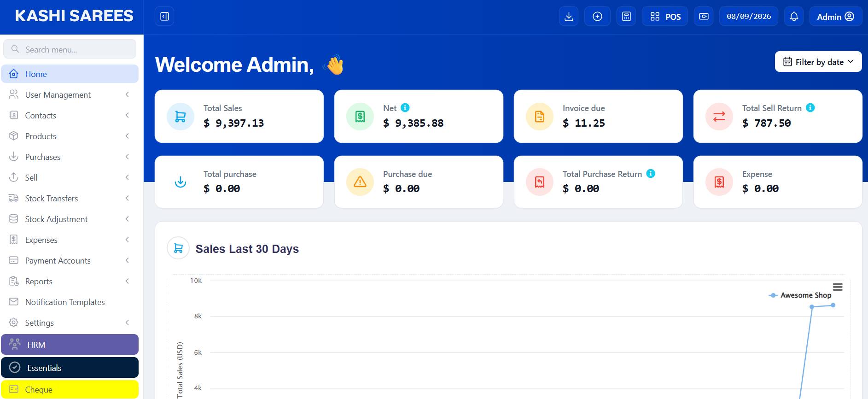Select the Invoice due amount $ 11.25
The width and height of the screenshot is (868, 399).
[x=584, y=123]
